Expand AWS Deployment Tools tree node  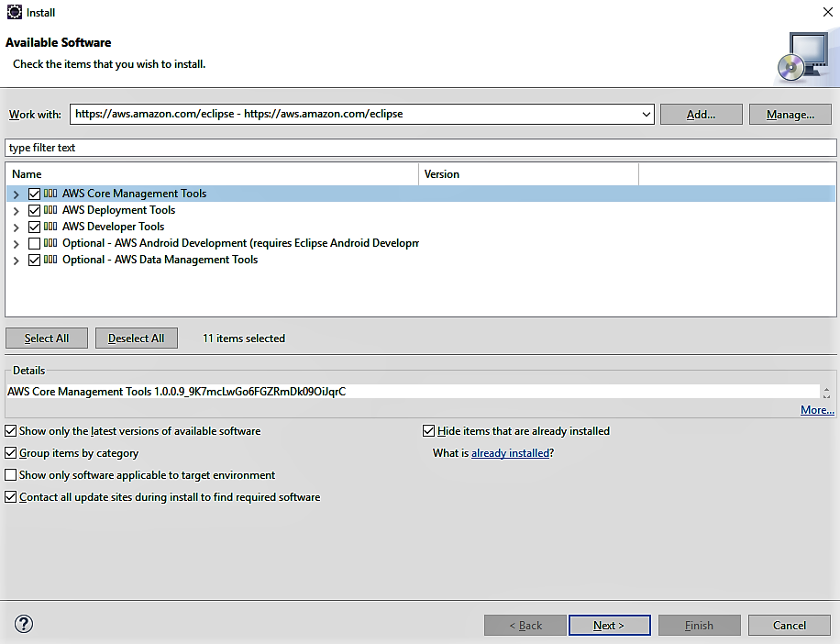tap(17, 211)
